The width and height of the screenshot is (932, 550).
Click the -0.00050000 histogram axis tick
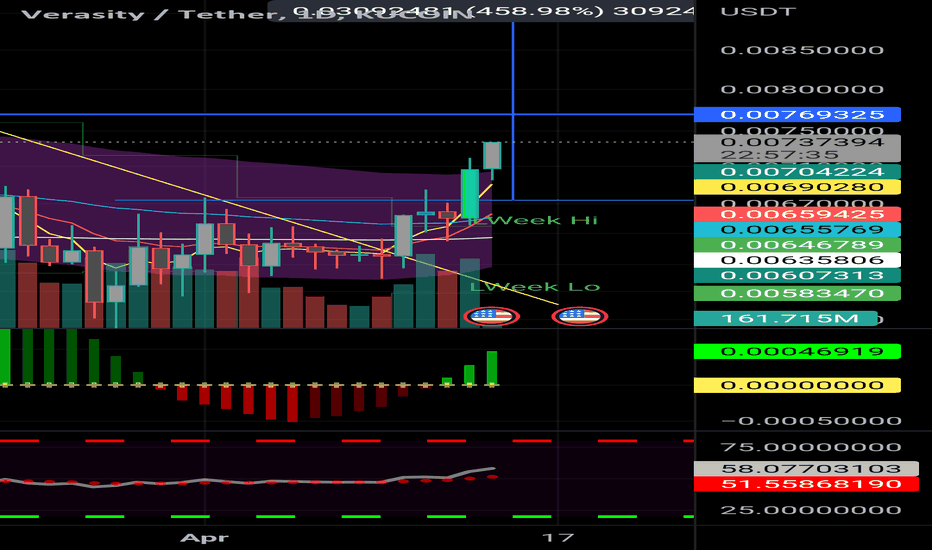pyautogui.click(x=811, y=421)
